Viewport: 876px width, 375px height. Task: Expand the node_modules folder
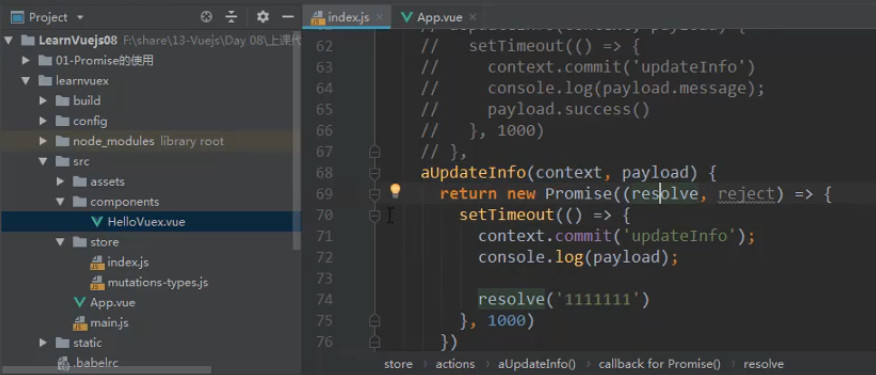click(x=42, y=141)
